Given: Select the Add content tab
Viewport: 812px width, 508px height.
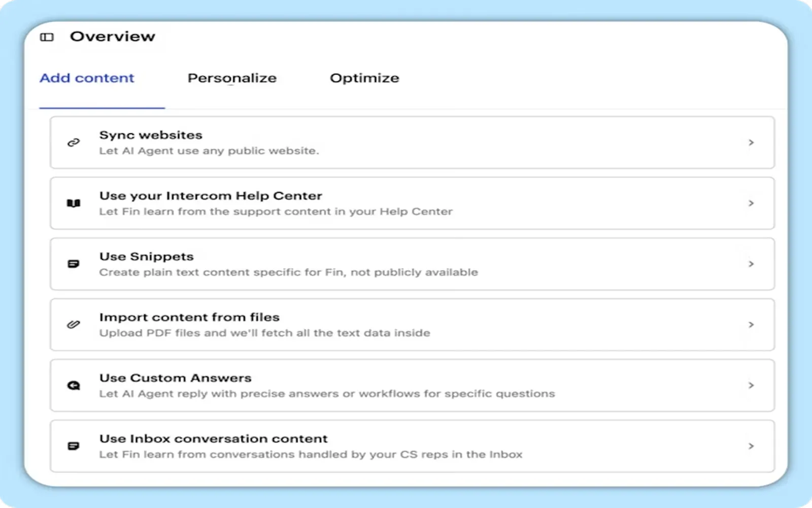Looking at the screenshot, I should tap(87, 78).
